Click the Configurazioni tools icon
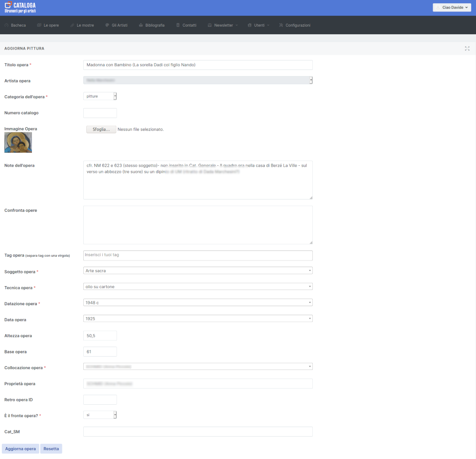Viewport: 476px width, 459px height. click(281, 25)
